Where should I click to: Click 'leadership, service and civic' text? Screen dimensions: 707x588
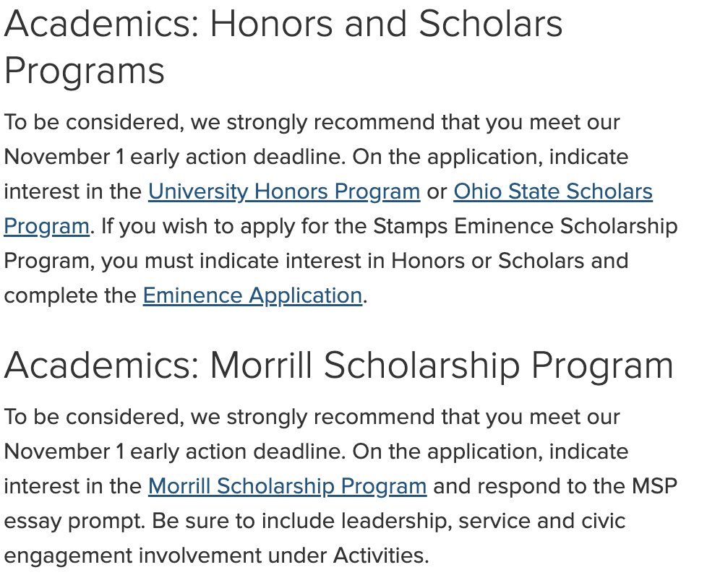tap(483, 521)
